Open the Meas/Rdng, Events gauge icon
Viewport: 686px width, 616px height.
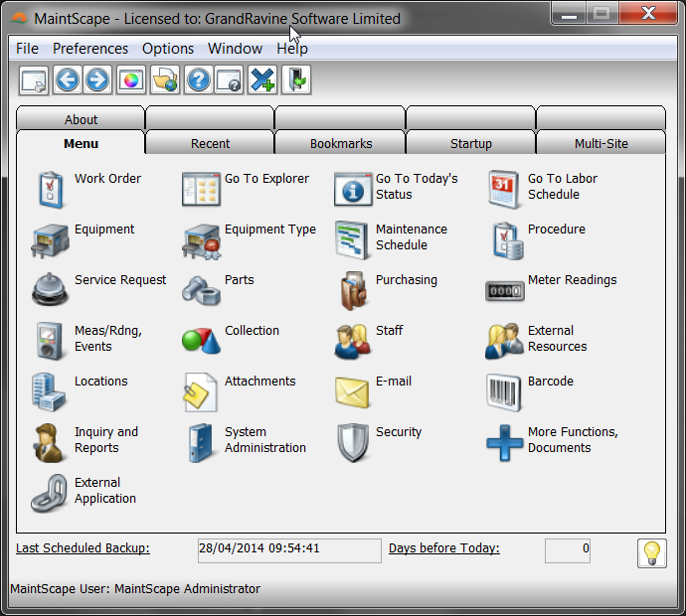point(49,341)
